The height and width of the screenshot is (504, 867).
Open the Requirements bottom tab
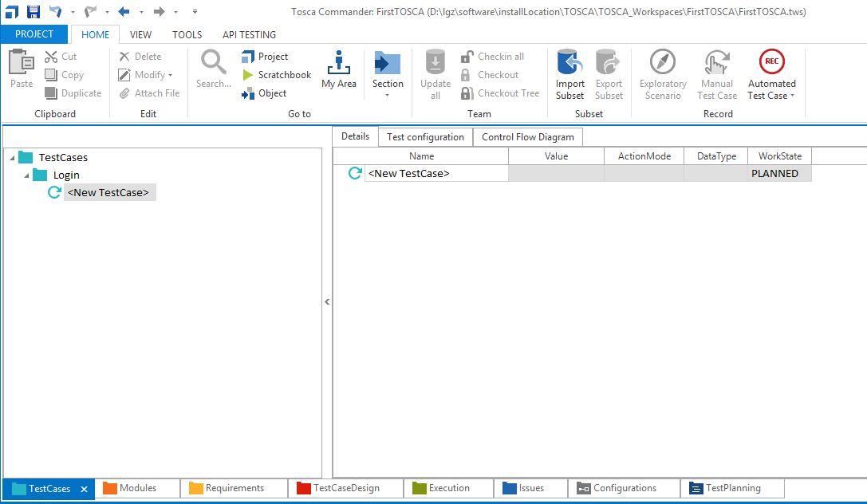tap(234, 488)
